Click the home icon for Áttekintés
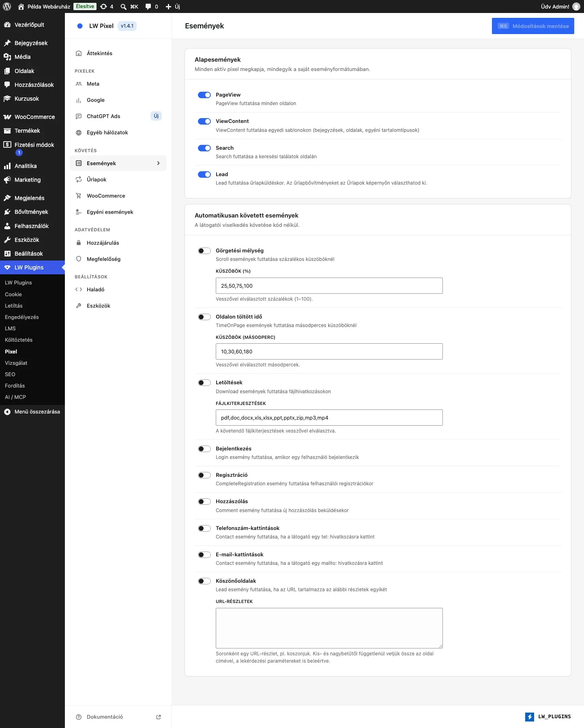 [x=79, y=53]
